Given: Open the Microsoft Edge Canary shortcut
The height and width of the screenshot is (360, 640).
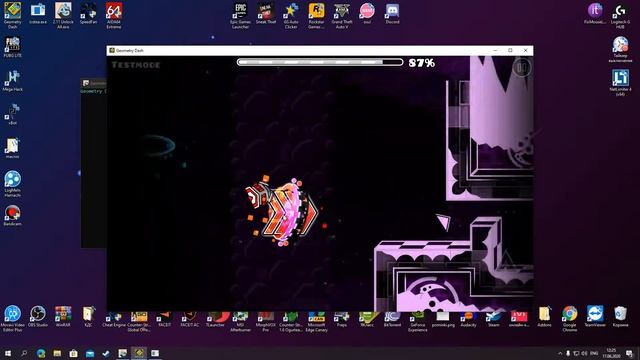Looking at the screenshot, I should (316, 321).
